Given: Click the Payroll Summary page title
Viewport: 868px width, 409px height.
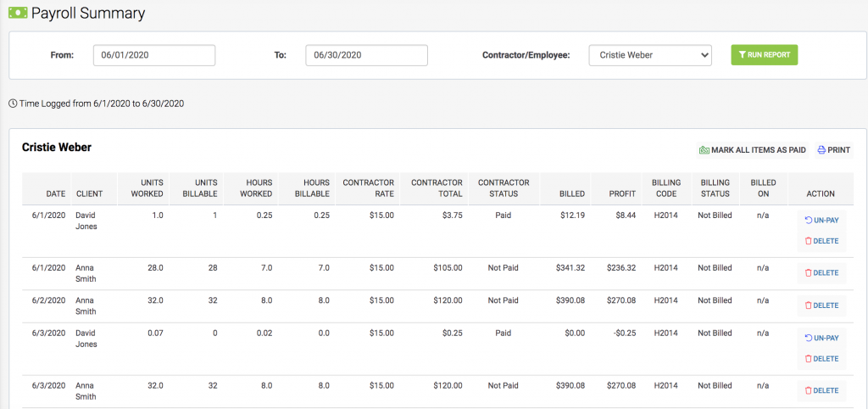Looking at the screenshot, I should pyautogui.click(x=88, y=13).
